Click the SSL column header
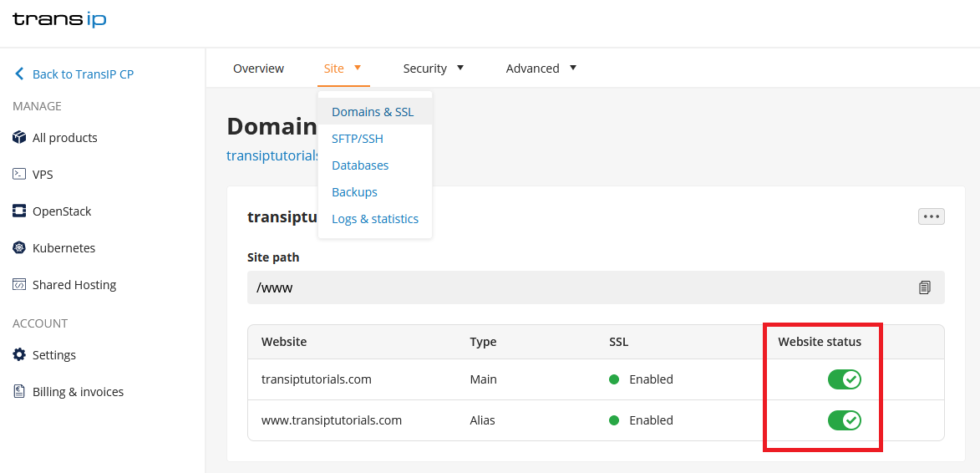Screen dimensions: 980x473 click(x=619, y=342)
